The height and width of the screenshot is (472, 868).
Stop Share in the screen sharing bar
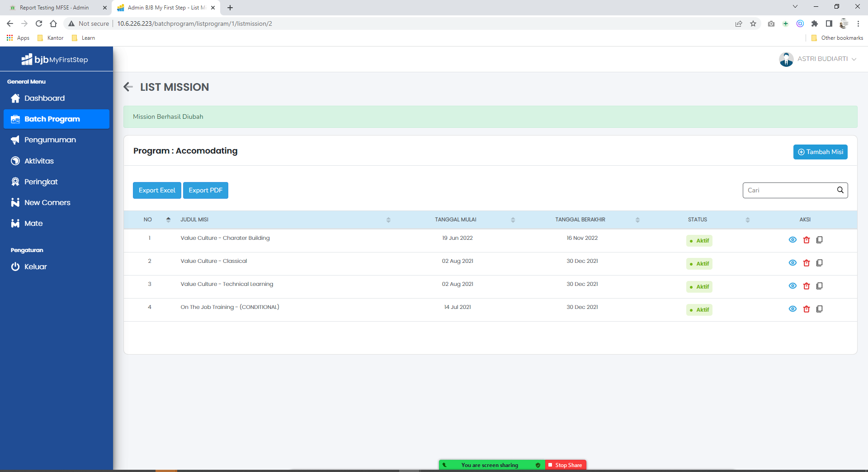[x=566, y=465]
